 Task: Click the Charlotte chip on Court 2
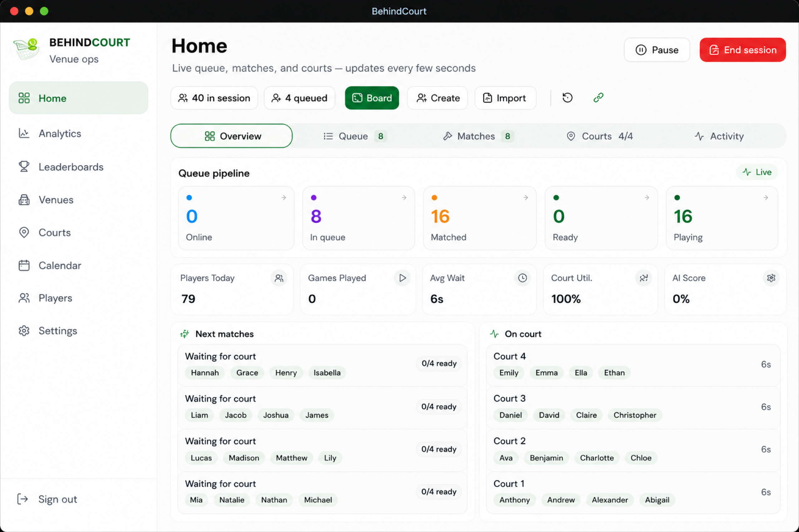(x=597, y=458)
